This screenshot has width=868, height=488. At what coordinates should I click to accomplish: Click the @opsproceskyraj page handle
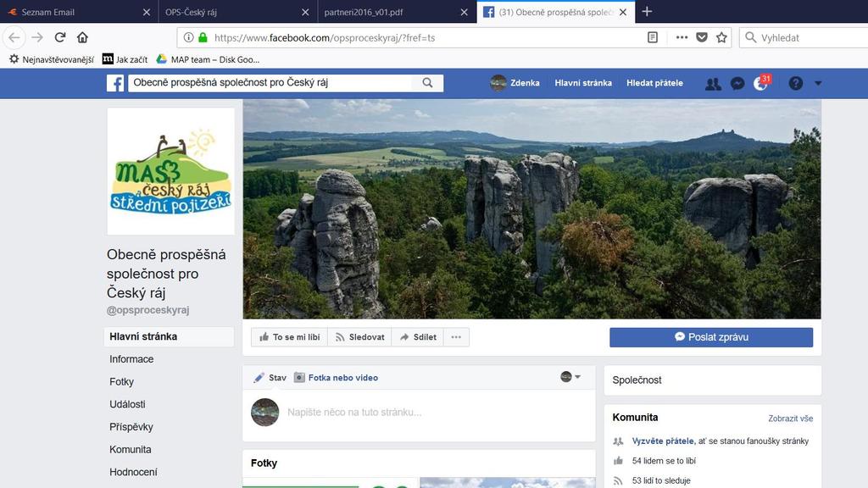(x=147, y=310)
